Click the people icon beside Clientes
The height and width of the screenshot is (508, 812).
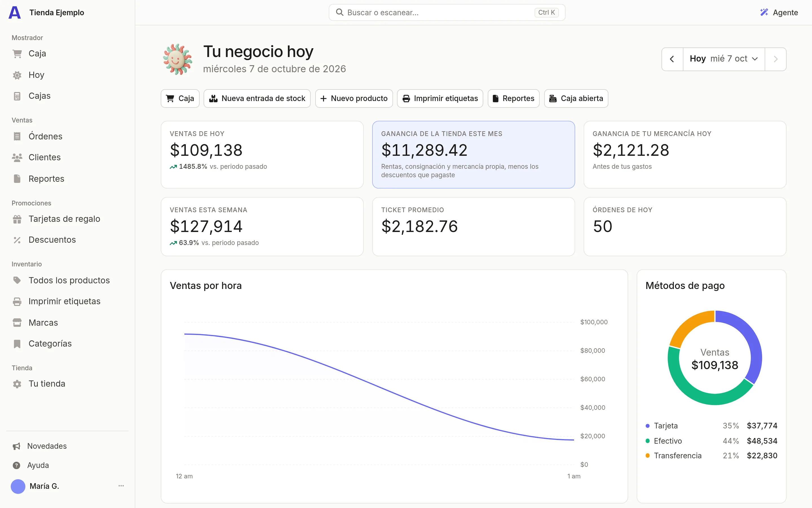click(17, 157)
